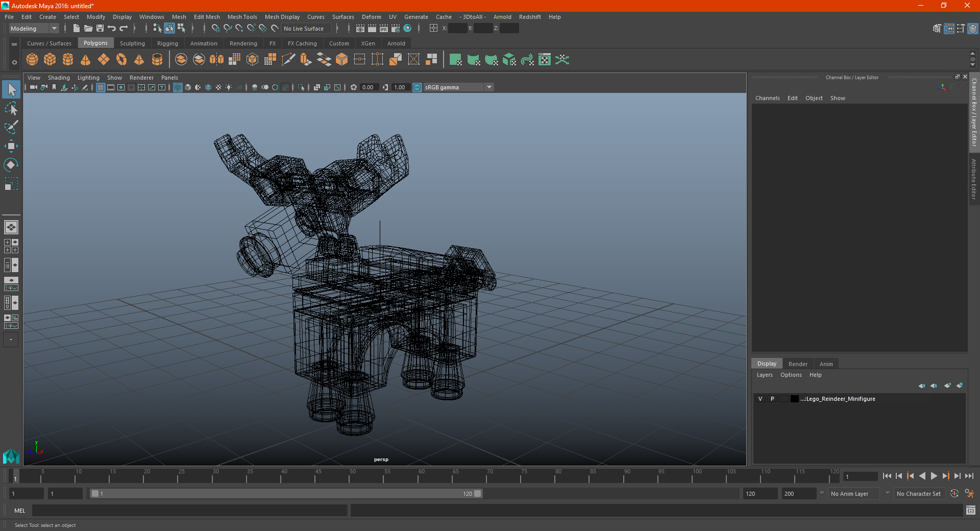The image size is (980, 531).
Task: Click the range slider bar handle at 120
Action: [x=477, y=494]
